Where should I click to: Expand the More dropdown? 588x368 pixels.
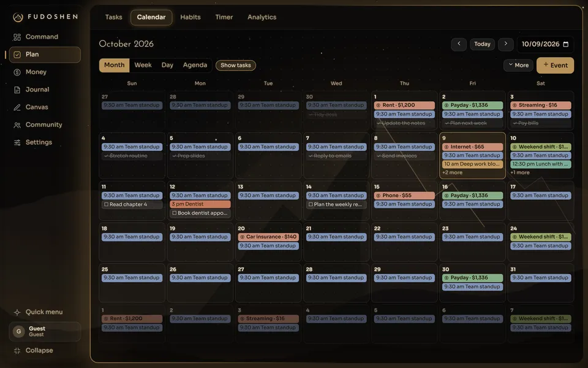click(x=518, y=66)
